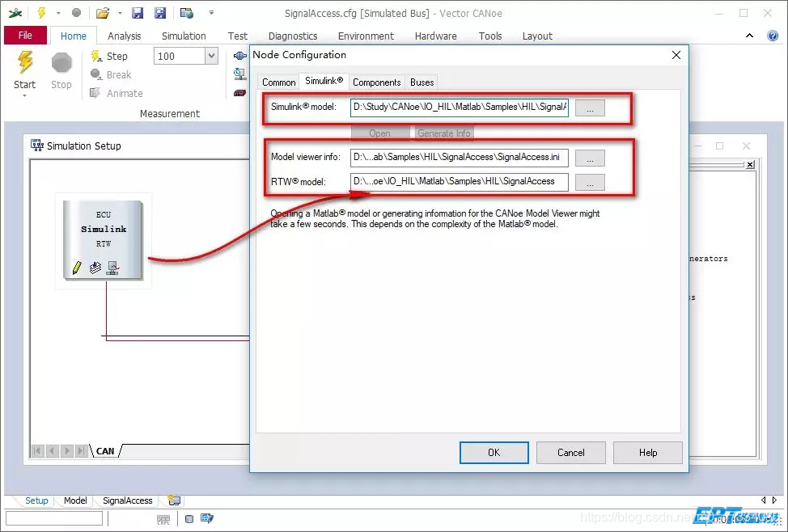The width and height of the screenshot is (788, 532).
Task: Click the network model icon on node
Action: 113,268
